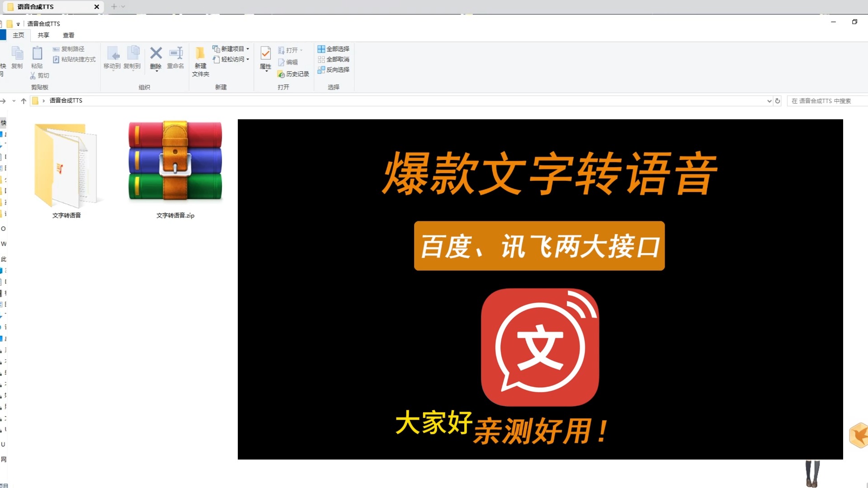Switch to the Share (共享) ribbon tab
Image resolution: width=868 pixels, height=488 pixels.
43,35
